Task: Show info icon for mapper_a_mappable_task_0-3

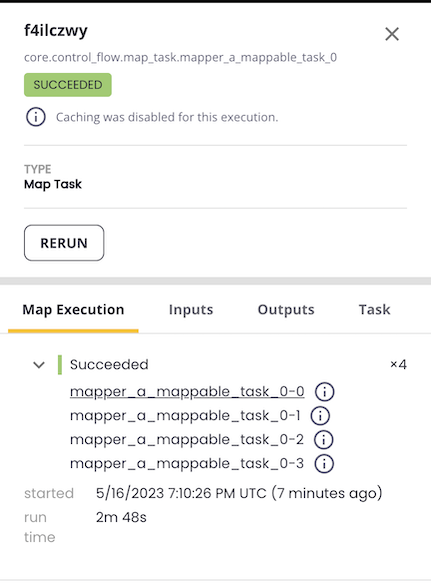Action: point(324,464)
